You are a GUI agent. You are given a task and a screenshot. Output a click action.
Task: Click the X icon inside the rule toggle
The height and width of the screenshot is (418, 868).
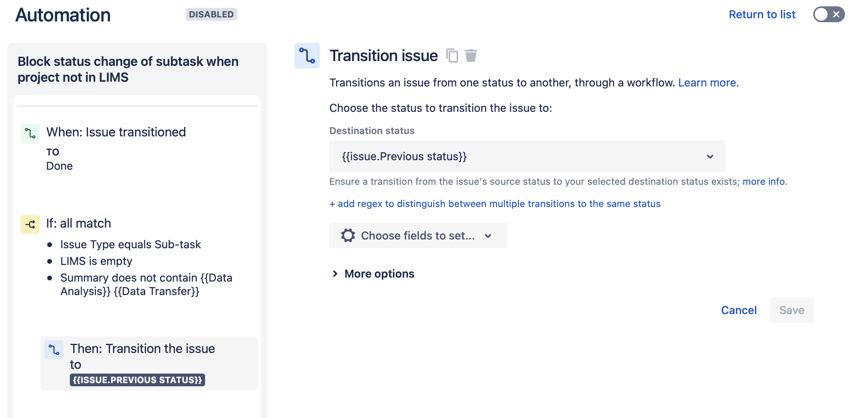[836, 14]
